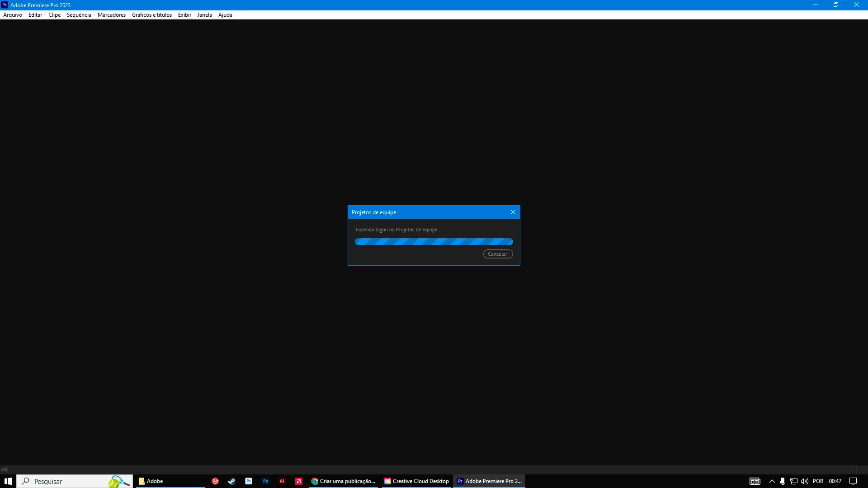Open the POR language selector
The image size is (868, 488).
tap(818, 481)
